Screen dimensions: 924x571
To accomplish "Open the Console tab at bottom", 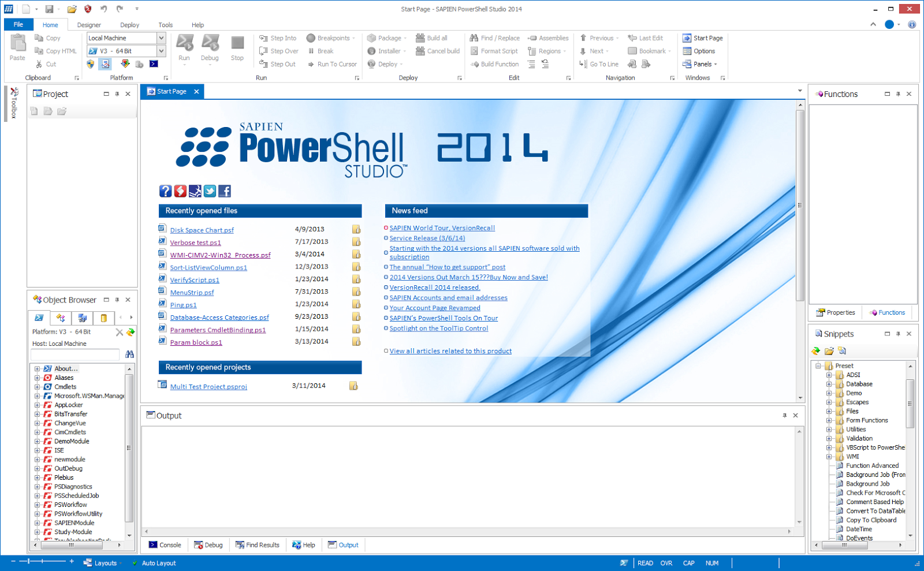I will pos(165,544).
